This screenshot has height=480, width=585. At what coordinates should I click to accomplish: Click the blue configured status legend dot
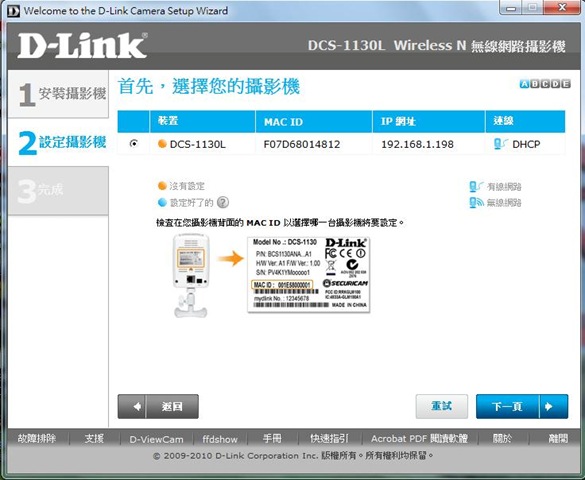pyautogui.click(x=162, y=203)
